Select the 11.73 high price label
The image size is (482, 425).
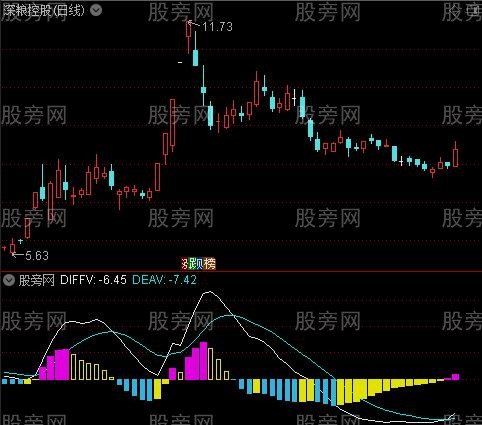[217, 27]
